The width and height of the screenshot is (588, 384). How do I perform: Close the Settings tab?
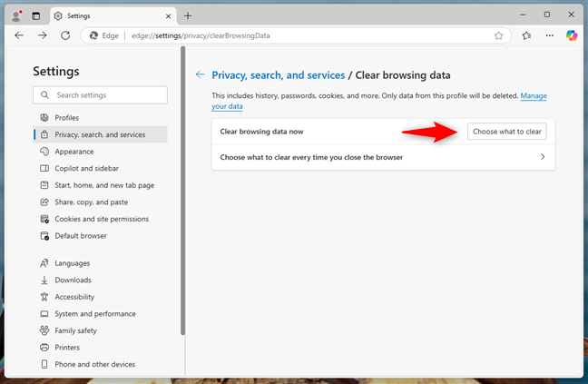[169, 16]
